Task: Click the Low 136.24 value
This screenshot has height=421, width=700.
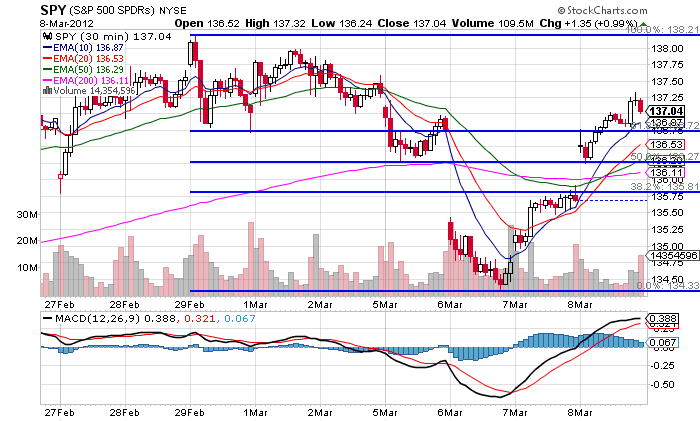Action: (342, 23)
